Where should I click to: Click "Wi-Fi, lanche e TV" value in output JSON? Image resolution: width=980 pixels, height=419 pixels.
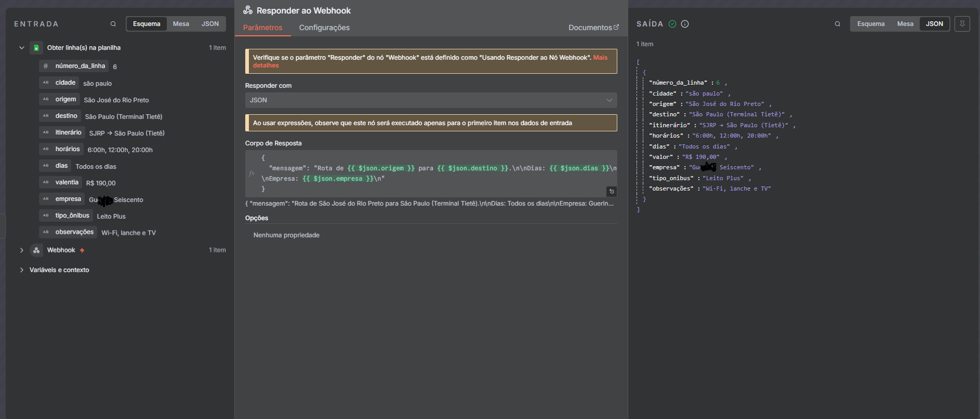pos(737,188)
